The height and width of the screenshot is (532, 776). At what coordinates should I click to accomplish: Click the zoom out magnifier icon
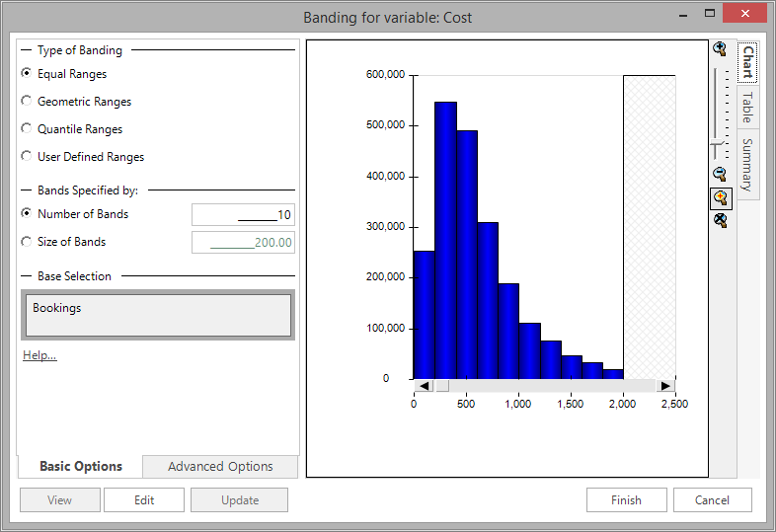(x=720, y=174)
